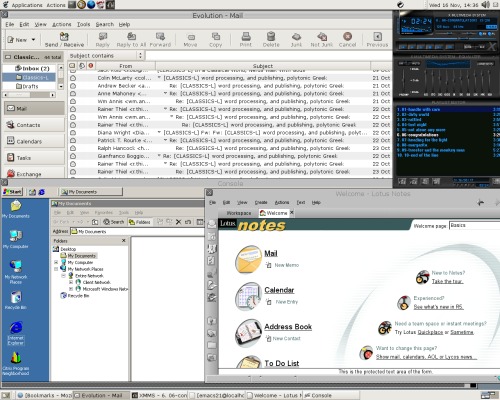Open Evolution Tools menu

pos(83,24)
